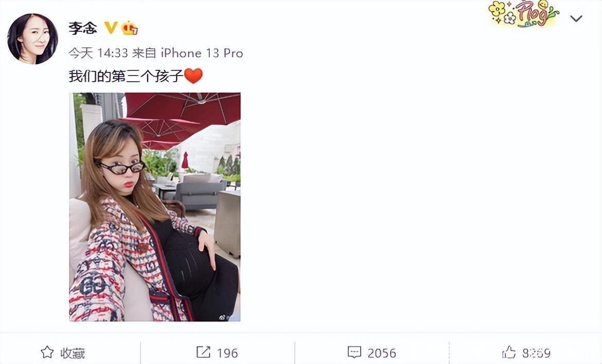Open reposts via the 196 count

[x=227, y=353]
